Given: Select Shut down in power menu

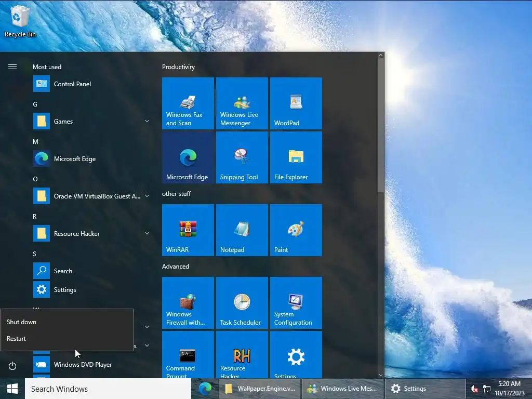Looking at the screenshot, I should point(67,322).
